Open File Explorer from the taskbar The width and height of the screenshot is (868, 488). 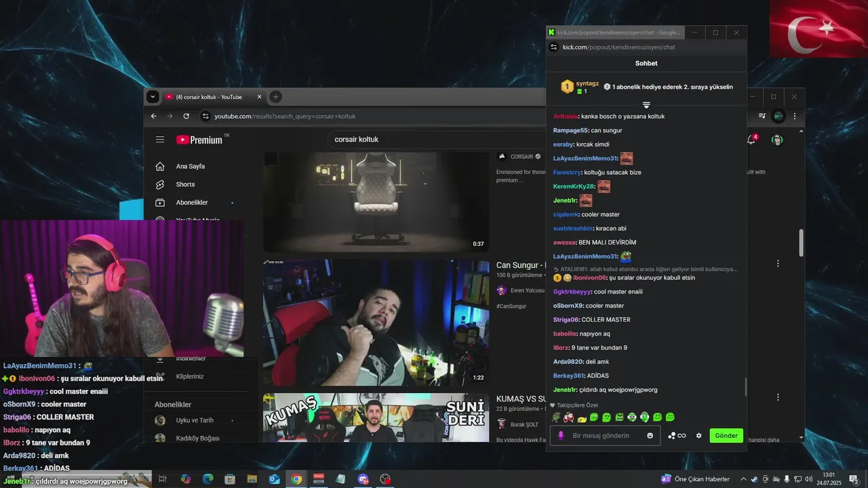point(252,479)
